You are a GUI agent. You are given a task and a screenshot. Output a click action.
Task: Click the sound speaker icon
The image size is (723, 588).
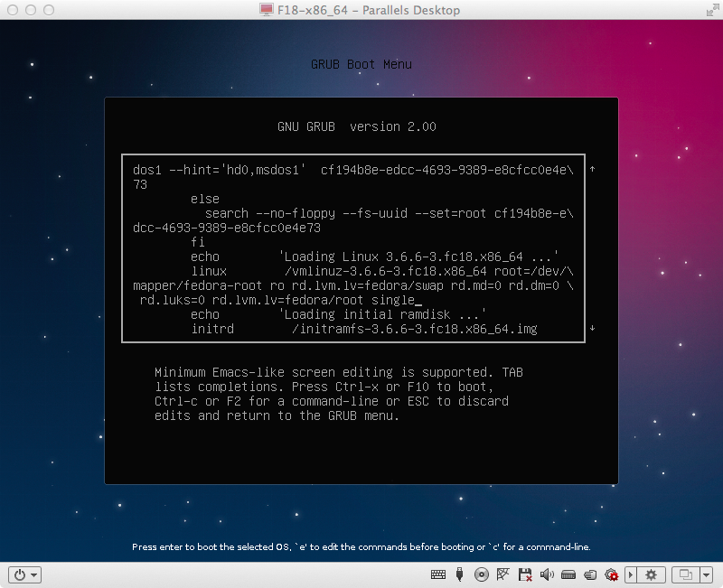[x=547, y=574]
